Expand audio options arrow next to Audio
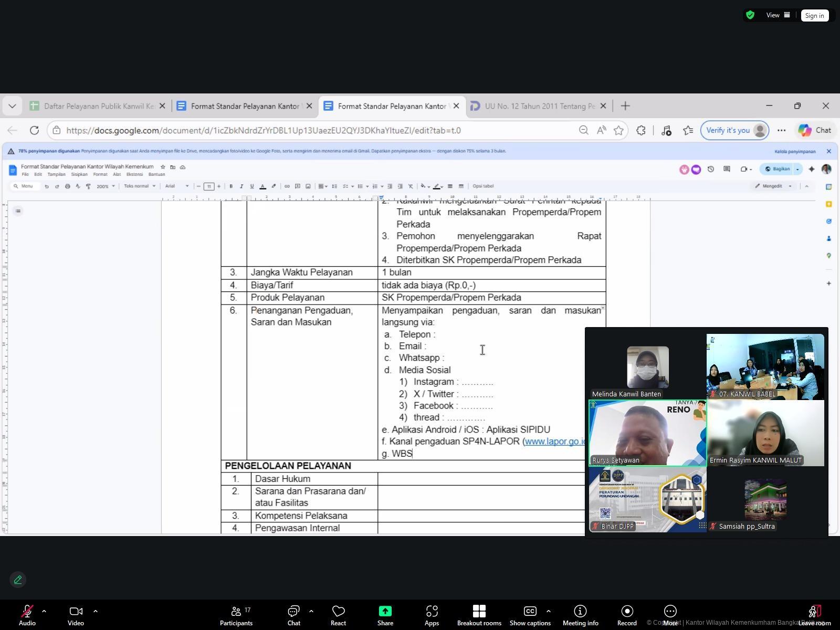The height and width of the screenshot is (630, 840). (44, 611)
